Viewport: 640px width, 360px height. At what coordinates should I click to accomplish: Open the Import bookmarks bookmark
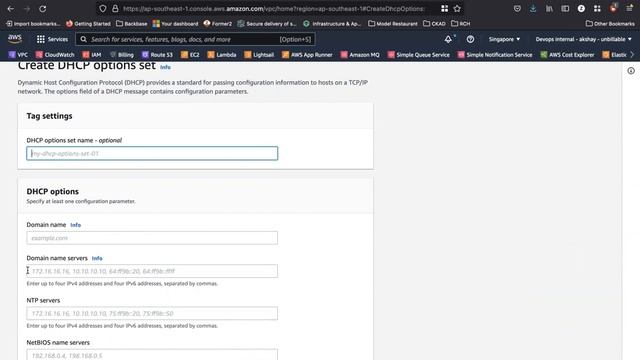(33, 24)
